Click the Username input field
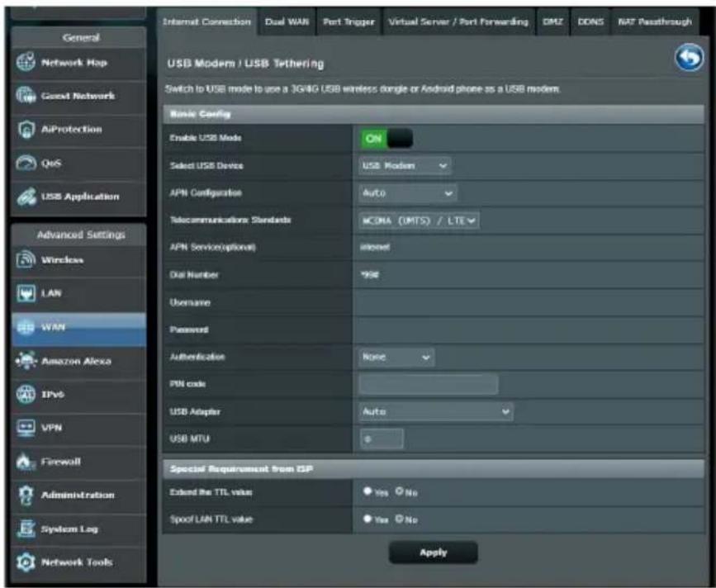Screen dimensions: 716x588 coord(529,302)
